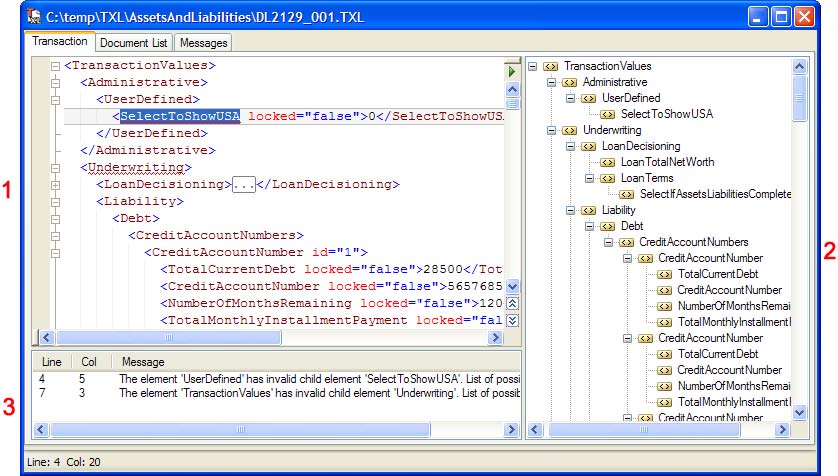Sort messages by the Col column header
838x476 pixels.
point(89,362)
